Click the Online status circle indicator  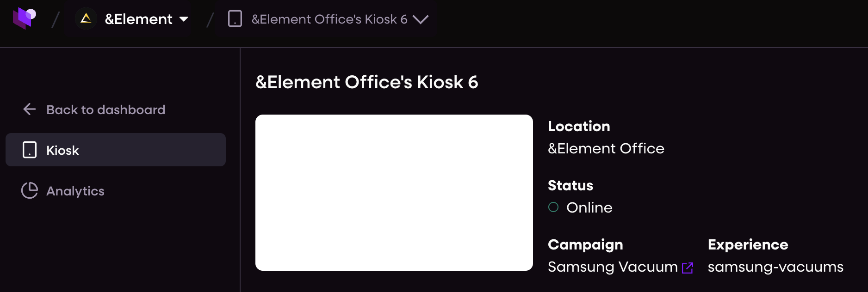553,207
